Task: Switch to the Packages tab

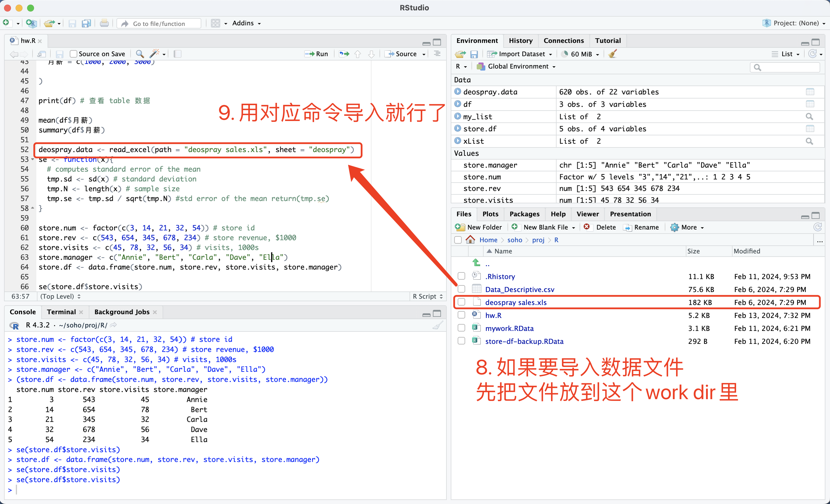Action: (x=524, y=214)
